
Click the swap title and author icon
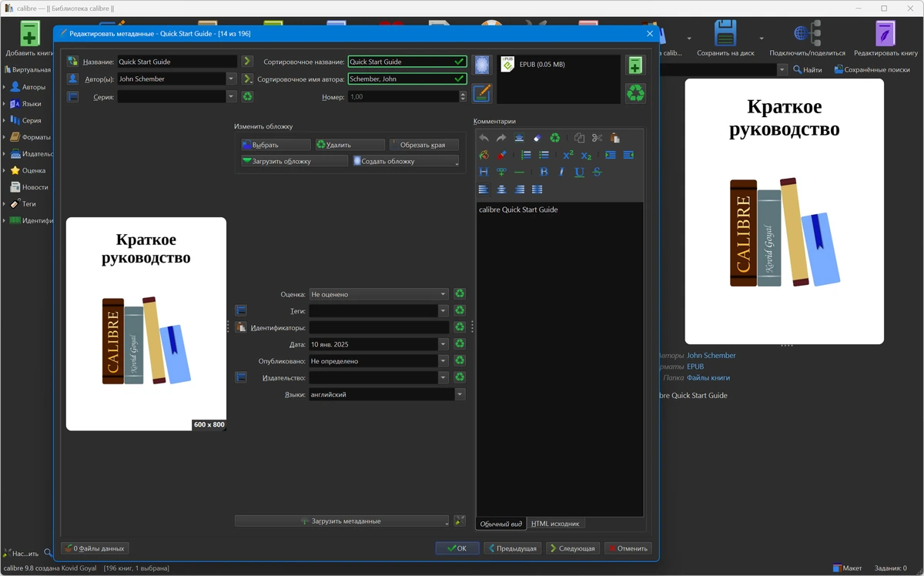[x=73, y=62]
